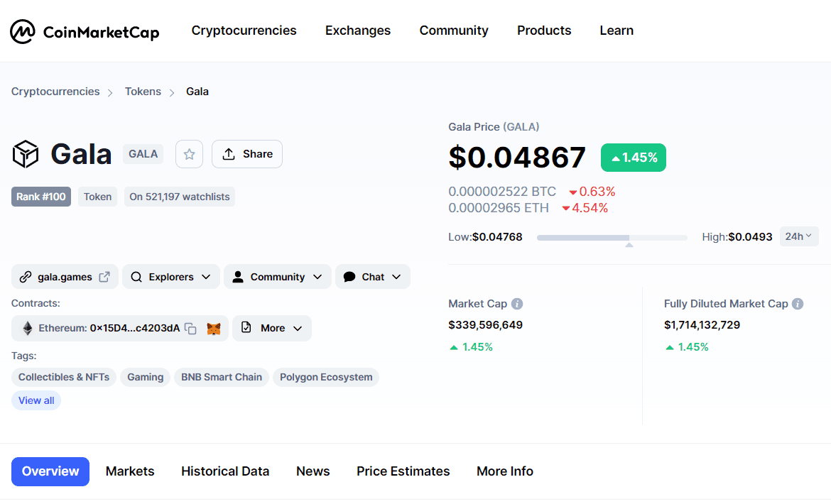Open the Share button
This screenshot has width=831, height=504.
[247, 154]
